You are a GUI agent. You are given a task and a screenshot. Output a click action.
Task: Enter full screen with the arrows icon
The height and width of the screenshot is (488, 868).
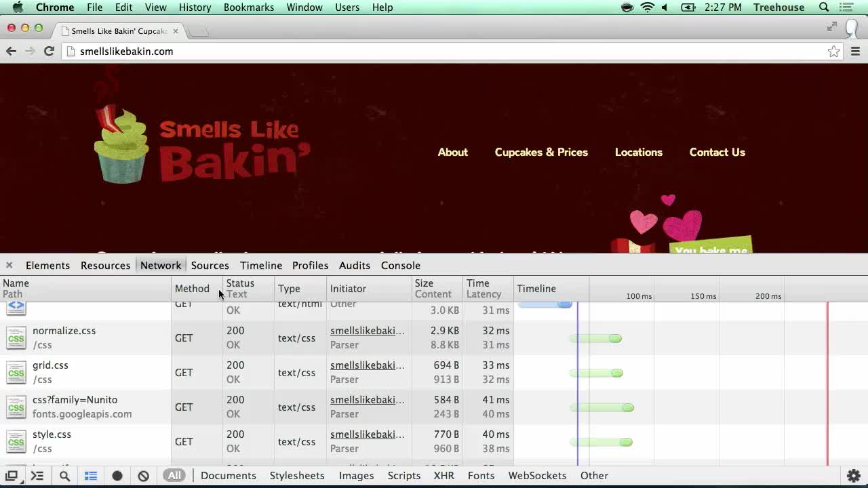tap(832, 26)
